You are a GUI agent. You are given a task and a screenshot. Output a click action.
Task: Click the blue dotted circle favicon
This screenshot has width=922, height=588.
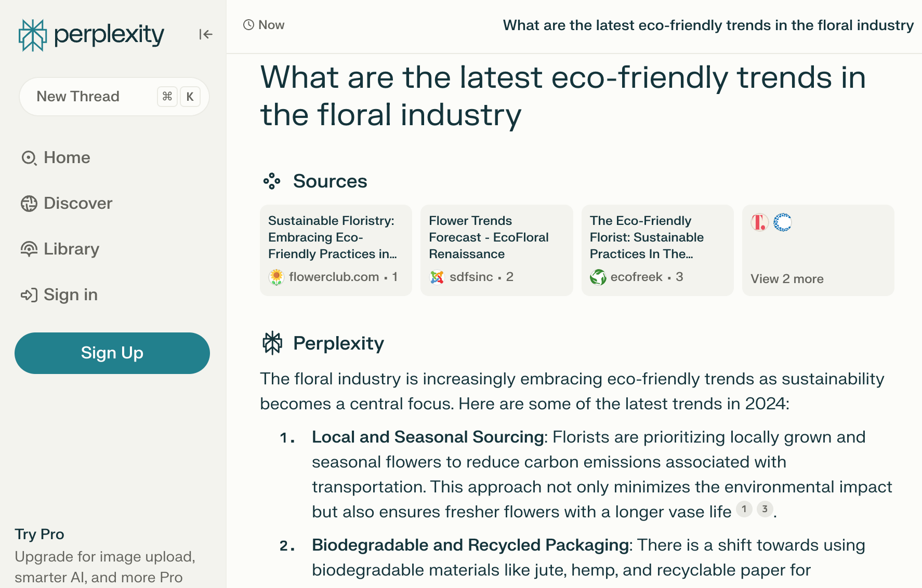782,222
